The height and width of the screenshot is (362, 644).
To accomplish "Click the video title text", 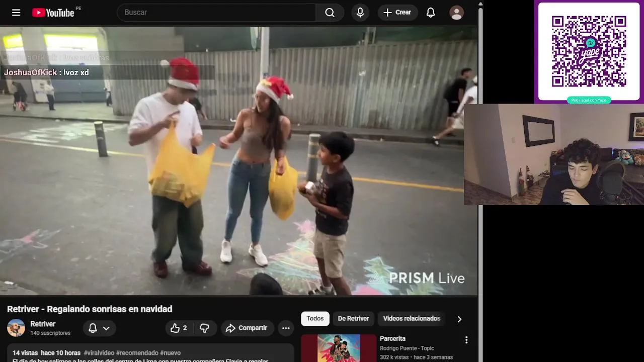I will pyautogui.click(x=90, y=309).
